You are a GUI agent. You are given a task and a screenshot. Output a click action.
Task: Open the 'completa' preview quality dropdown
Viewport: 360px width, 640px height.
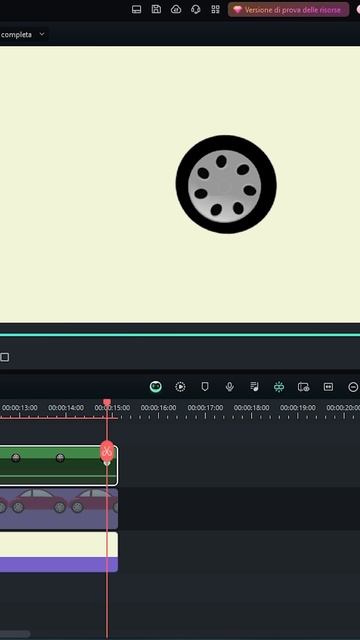pos(23,35)
